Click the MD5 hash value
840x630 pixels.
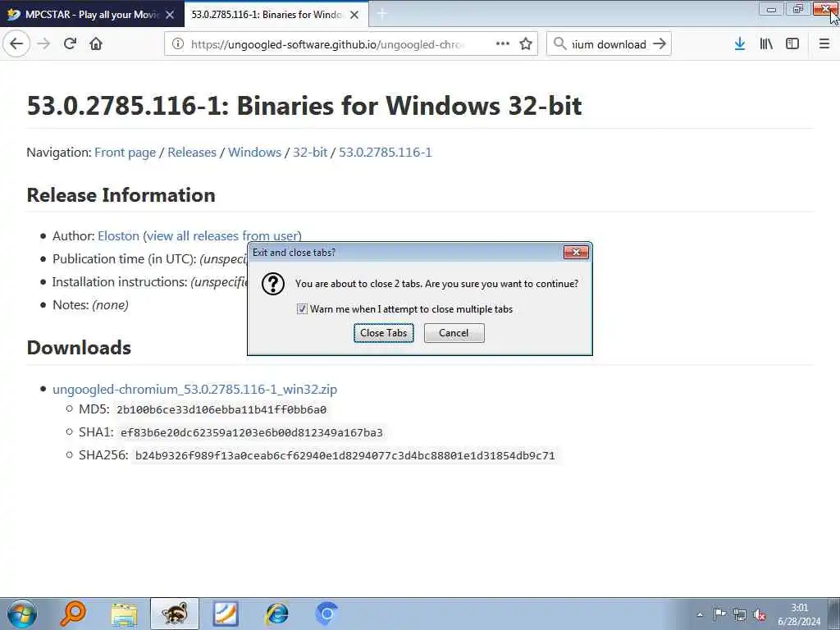[x=221, y=410]
